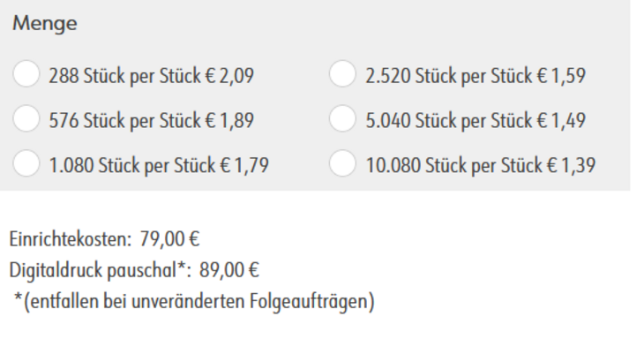The height and width of the screenshot is (347, 644).
Task: Click the 79,00 € setup cost value
Action: [x=169, y=239]
